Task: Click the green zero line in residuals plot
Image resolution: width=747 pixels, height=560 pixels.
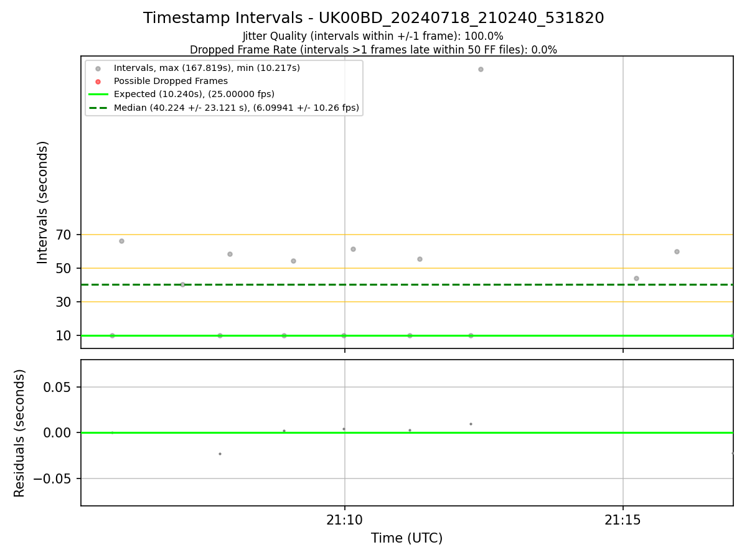Action: pos(407,432)
